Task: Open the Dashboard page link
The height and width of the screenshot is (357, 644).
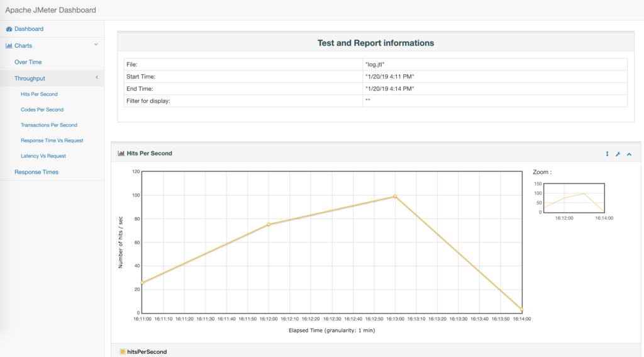Action: (29, 29)
